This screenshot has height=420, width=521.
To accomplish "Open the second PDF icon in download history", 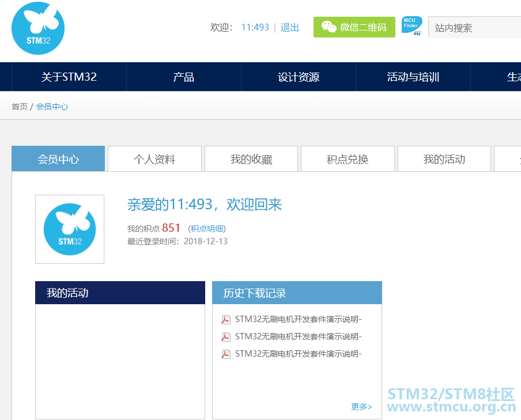I will [x=226, y=337].
